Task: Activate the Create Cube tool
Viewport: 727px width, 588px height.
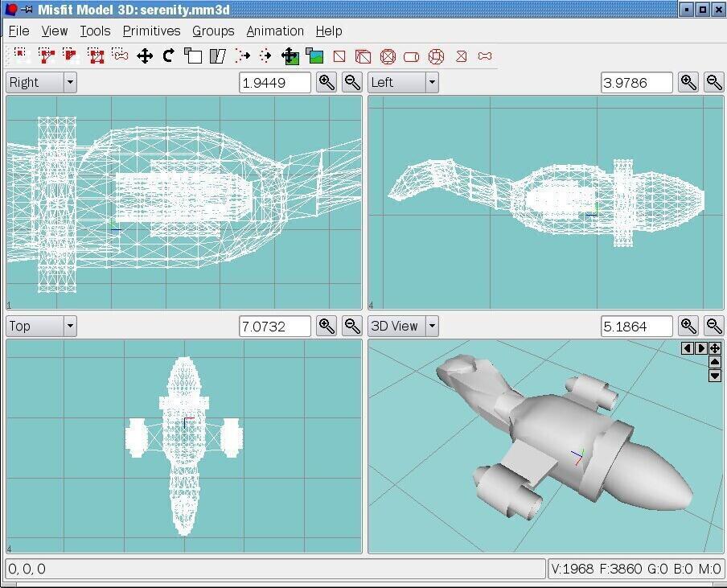Action: click(363, 56)
